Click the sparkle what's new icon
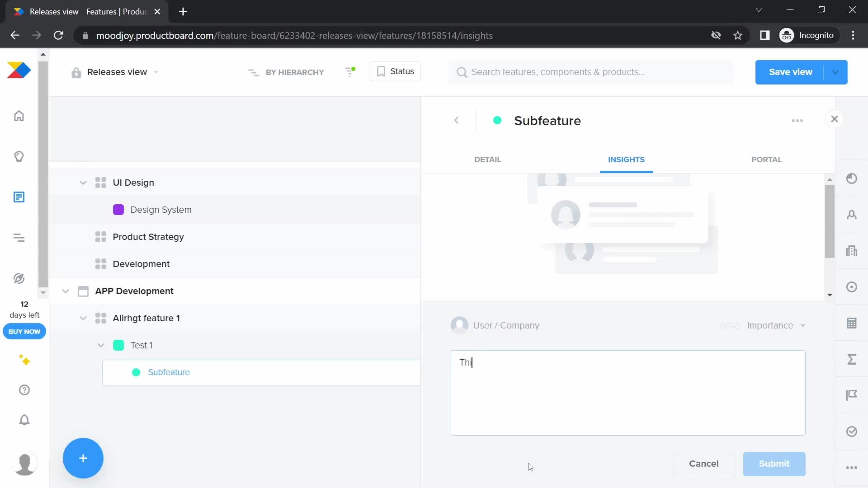Screen dimensions: 868x488 [x=24, y=360]
